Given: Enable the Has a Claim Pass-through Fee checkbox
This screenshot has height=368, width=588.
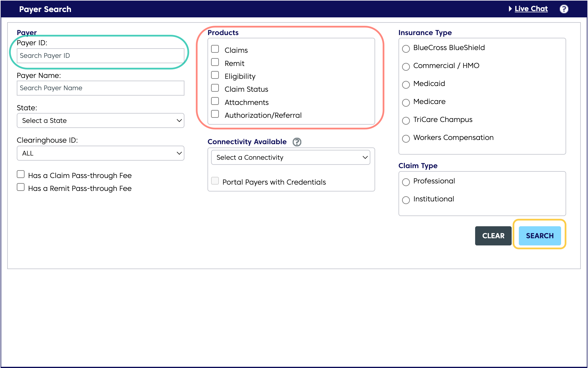Looking at the screenshot, I should point(21,174).
